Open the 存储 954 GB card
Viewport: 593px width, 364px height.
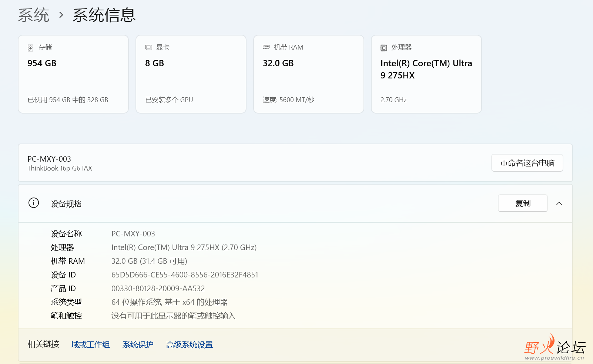point(73,74)
